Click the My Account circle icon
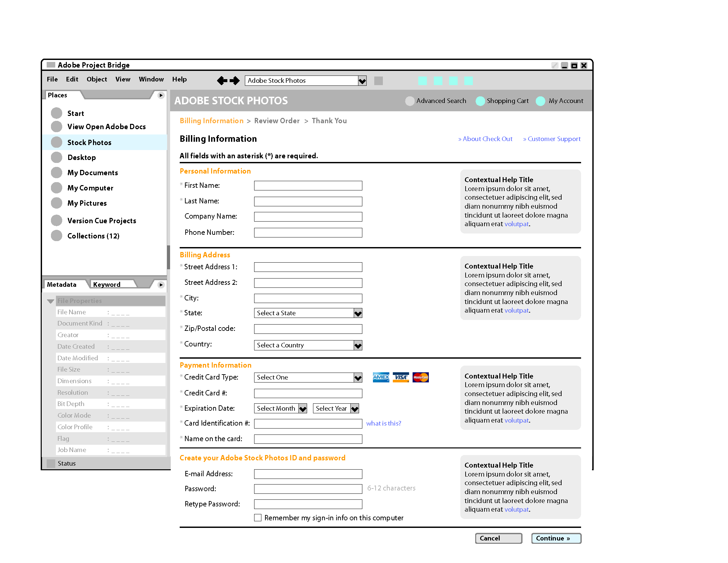 [x=540, y=101]
